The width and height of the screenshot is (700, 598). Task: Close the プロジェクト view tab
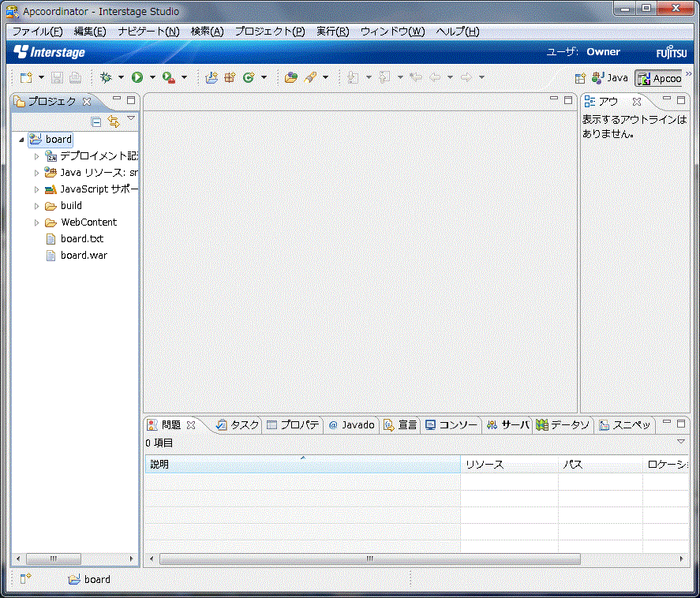tap(88, 101)
